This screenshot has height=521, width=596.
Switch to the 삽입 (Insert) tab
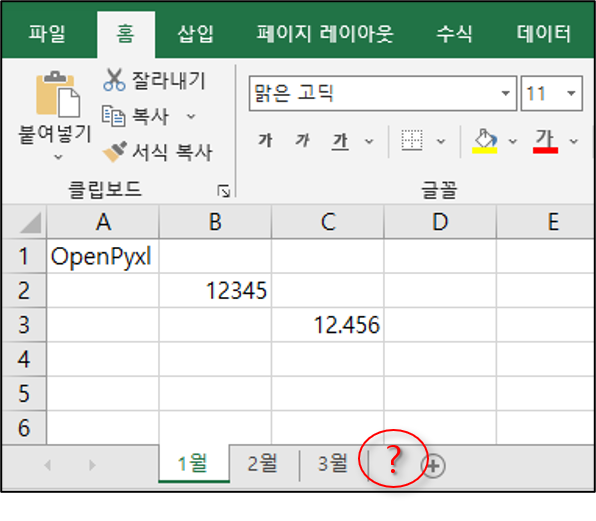coord(195,34)
